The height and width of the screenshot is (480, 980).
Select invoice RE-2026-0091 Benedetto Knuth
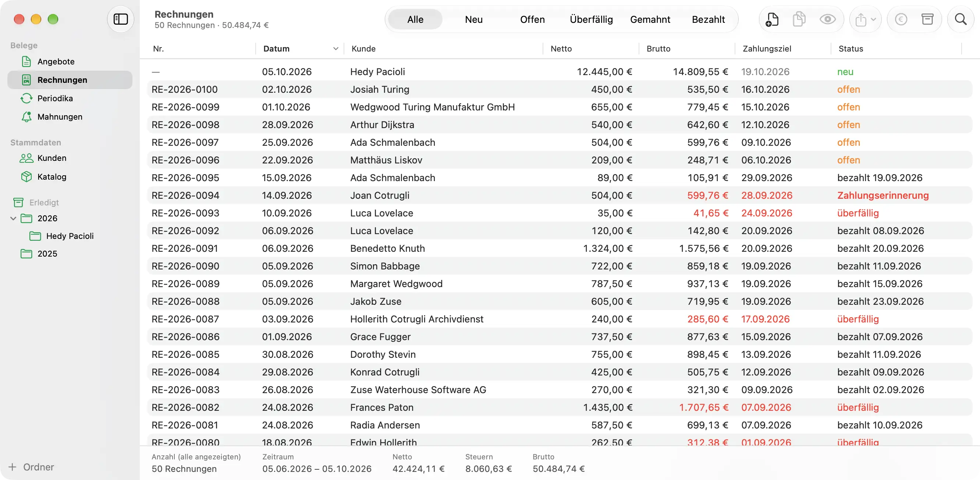coord(560,248)
